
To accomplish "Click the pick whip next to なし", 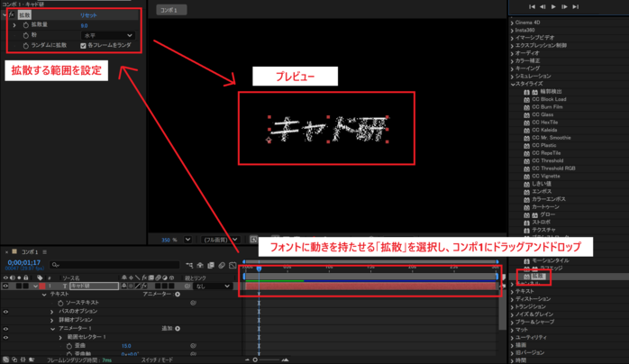I will (187, 287).
